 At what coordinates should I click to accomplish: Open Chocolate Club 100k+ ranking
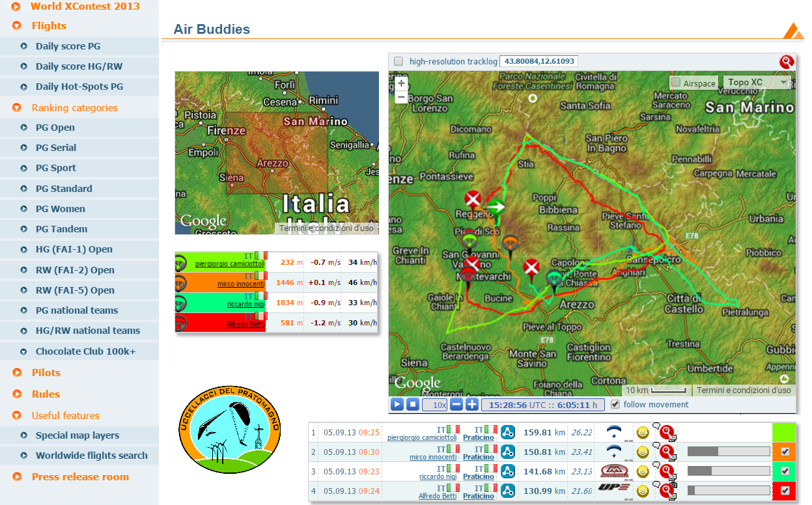(x=85, y=351)
